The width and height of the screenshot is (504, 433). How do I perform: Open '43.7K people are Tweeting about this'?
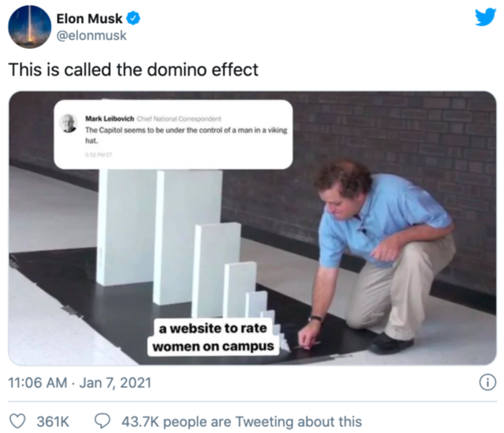pos(242,422)
